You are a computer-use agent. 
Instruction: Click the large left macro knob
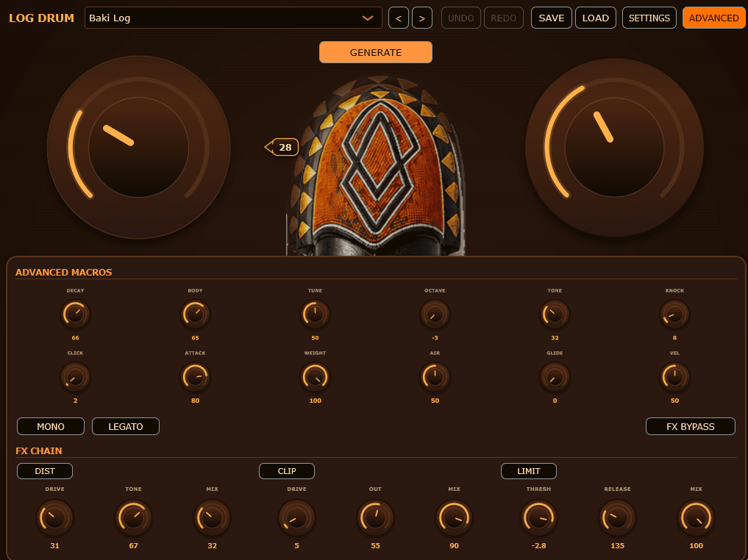pos(139,147)
